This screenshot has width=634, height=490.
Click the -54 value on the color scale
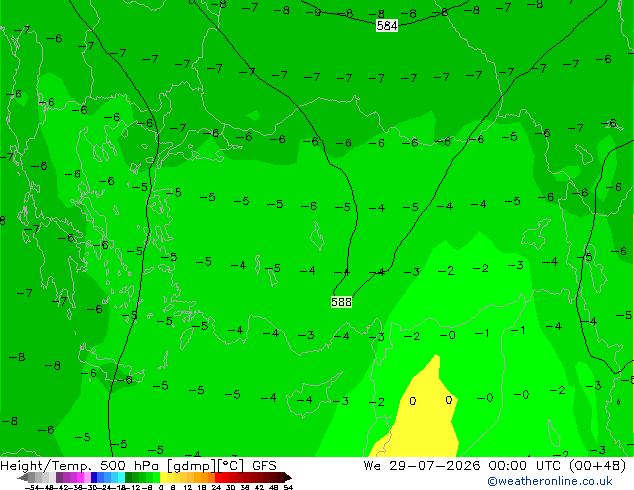34,487
